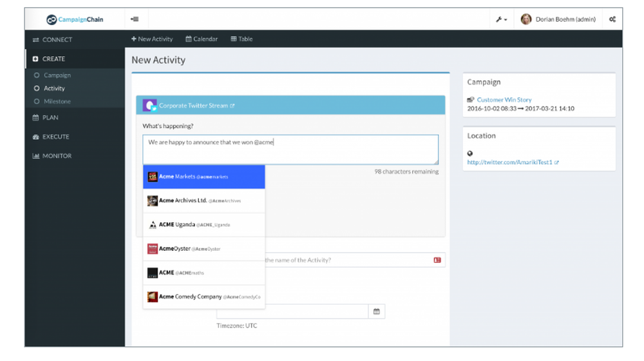Select AcmeOyster suggestion
Viewport: 644px width, 361px height.
point(204,249)
